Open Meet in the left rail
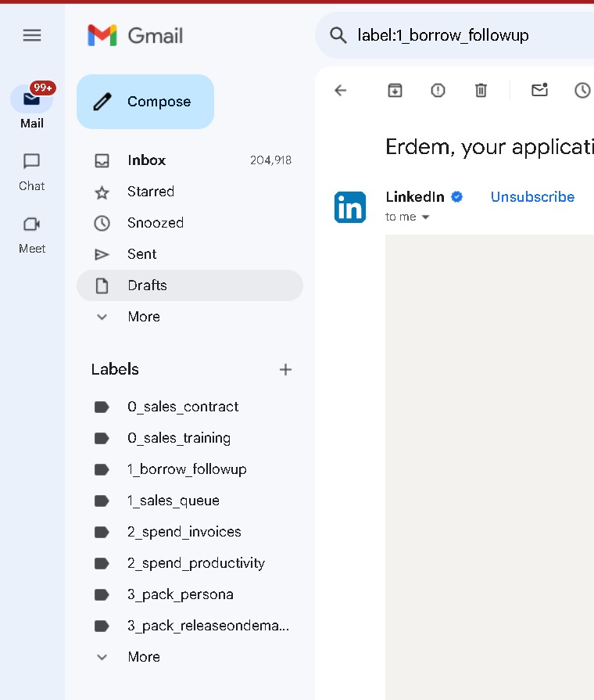Screen dimensions: 594x700 pos(32,235)
